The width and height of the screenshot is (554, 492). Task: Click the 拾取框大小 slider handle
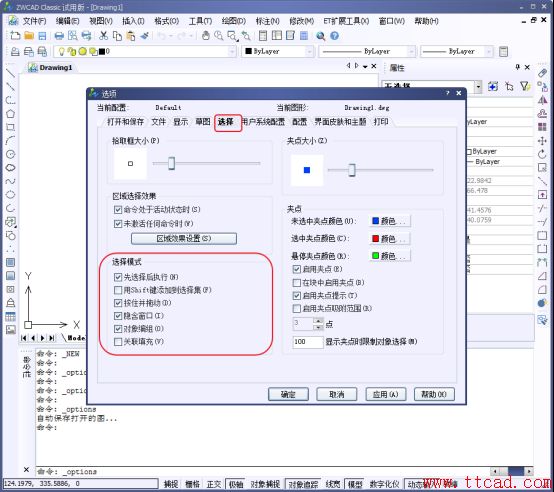(x=171, y=164)
